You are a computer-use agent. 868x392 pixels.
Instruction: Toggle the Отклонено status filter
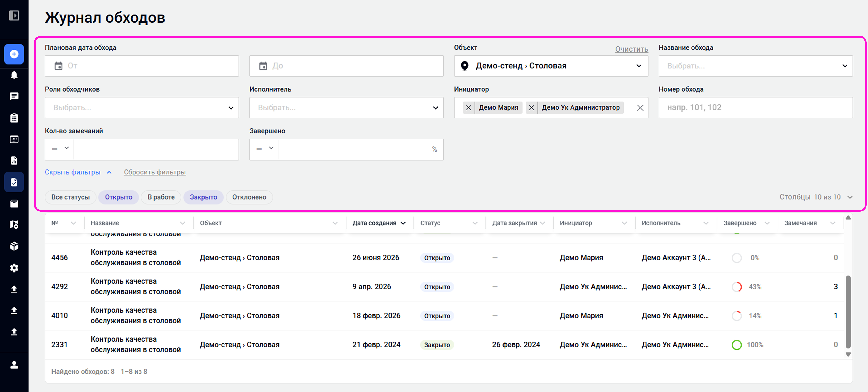click(x=249, y=197)
